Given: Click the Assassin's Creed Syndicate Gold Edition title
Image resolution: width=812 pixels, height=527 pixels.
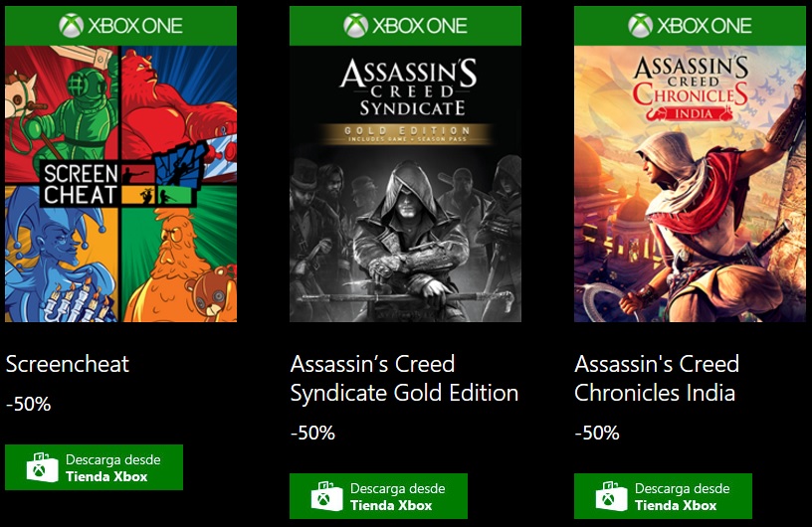Looking at the screenshot, I should click(404, 378).
